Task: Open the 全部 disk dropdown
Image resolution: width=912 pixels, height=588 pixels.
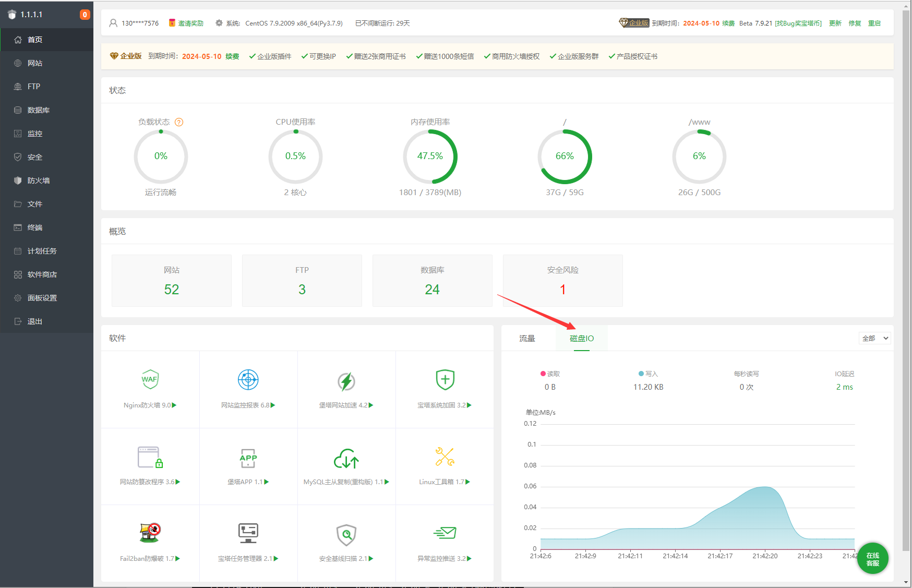Action: [874, 339]
